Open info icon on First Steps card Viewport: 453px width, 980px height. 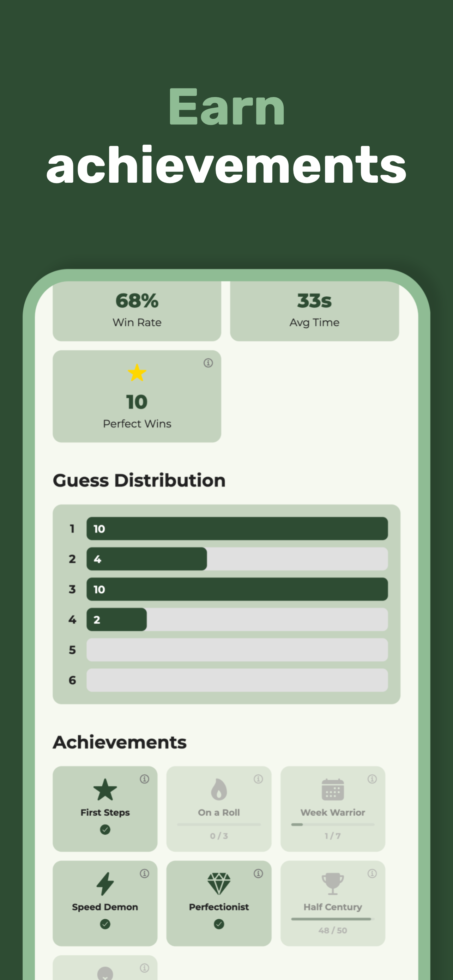tap(145, 779)
